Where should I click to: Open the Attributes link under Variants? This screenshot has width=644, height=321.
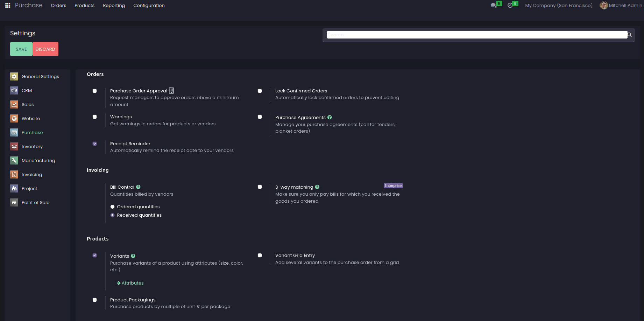[x=132, y=283]
